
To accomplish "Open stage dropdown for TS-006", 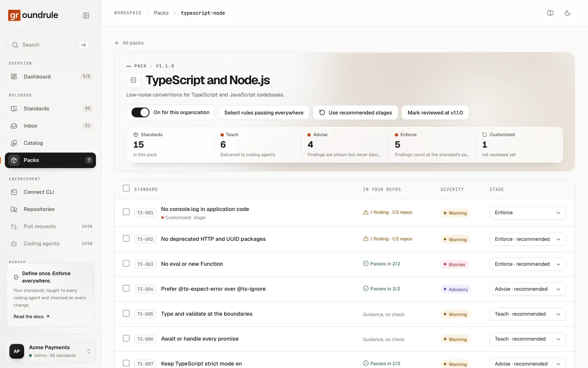I will point(528,339).
